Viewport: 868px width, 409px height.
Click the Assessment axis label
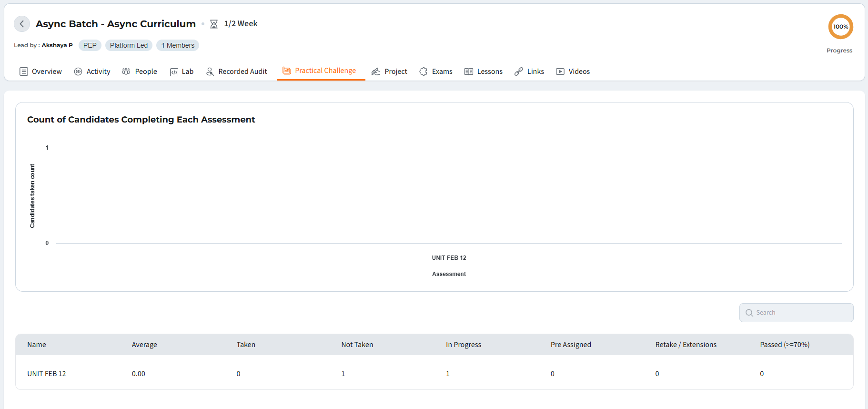[449, 274]
